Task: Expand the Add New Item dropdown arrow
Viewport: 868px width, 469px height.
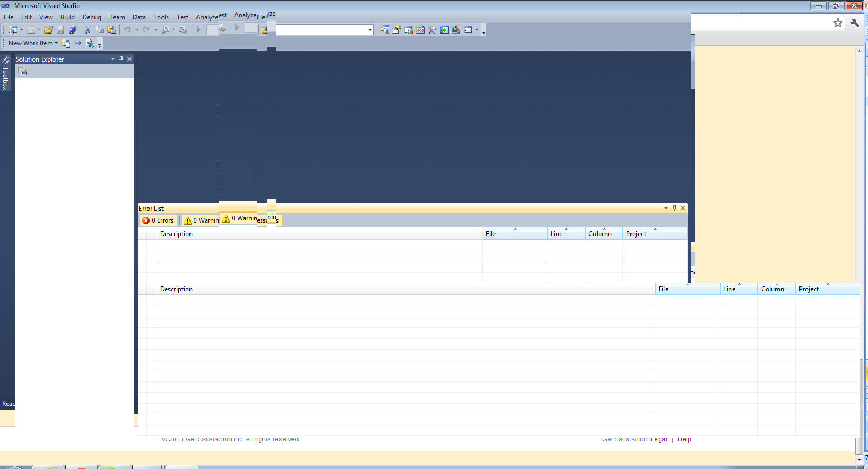Action: pos(39,30)
